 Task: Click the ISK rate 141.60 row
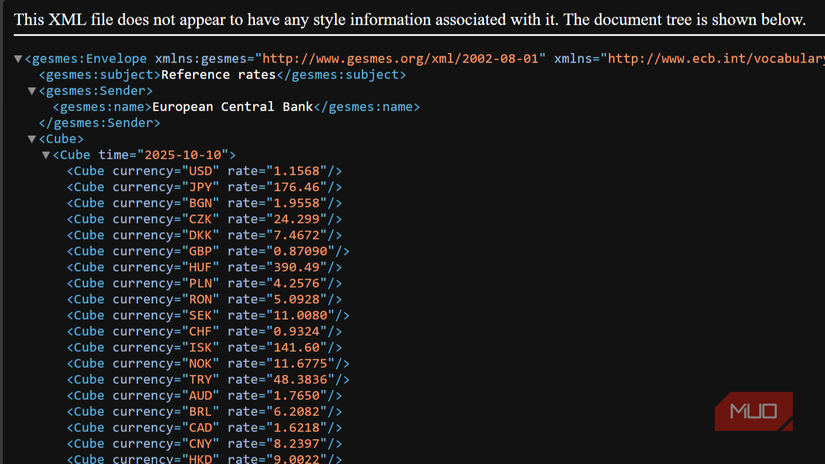coord(204,348)
